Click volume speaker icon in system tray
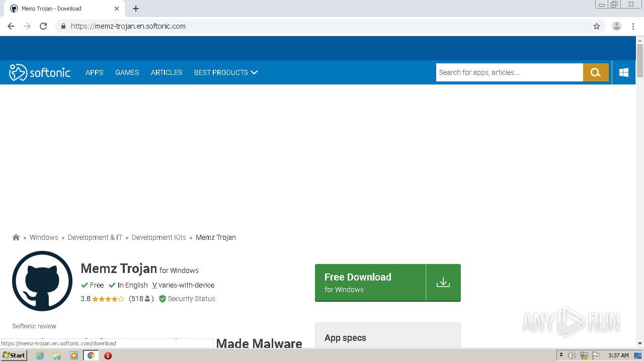The height and width of the screenshot is (362, 644). point(572,355)
